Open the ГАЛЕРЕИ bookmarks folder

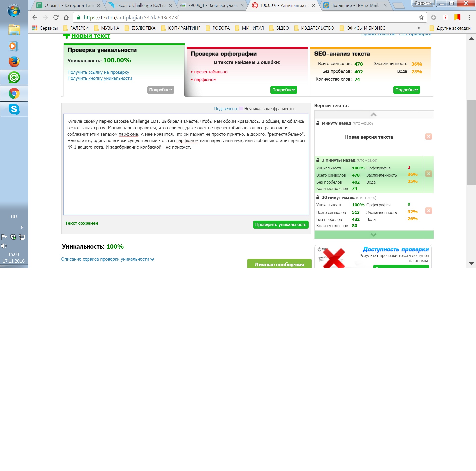pos(76,28)
